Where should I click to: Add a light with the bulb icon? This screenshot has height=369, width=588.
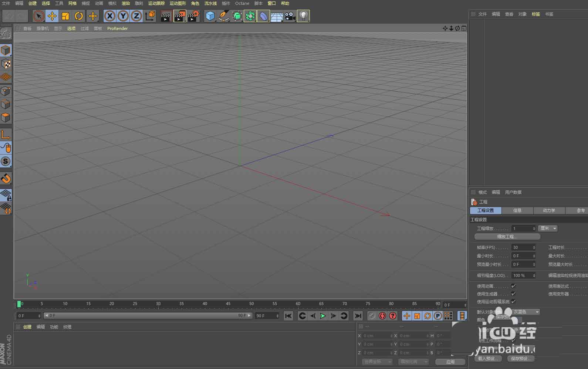click(x=303, y=16)
